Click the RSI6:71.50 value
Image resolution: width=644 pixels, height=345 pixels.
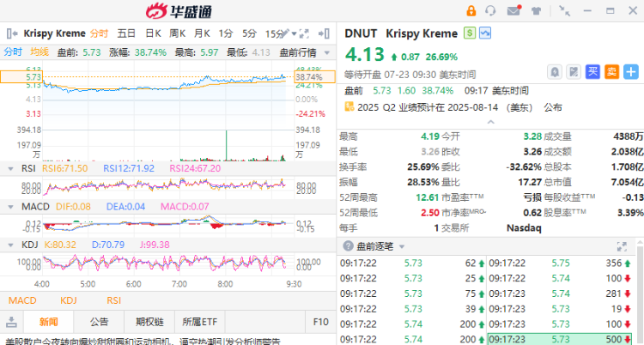pyautogui.click(x=65, y=168)
